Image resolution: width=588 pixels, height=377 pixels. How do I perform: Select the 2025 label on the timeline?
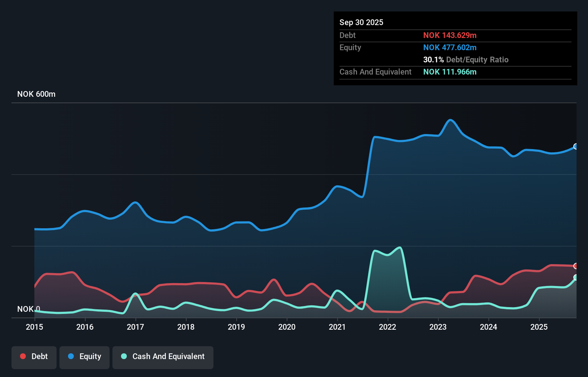click(539, 327)
